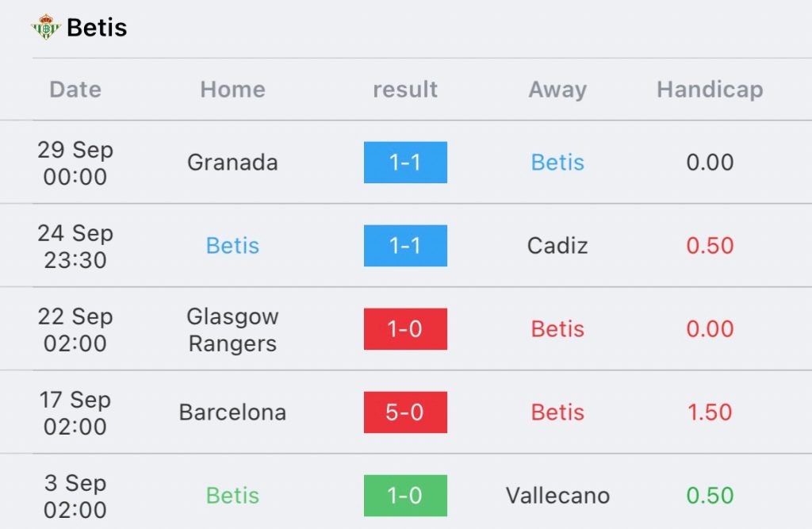Open the red 5-0 Barcelona result badge
Image resolution: width=812 pixels, height=529 pixels.
coord(405,412)
